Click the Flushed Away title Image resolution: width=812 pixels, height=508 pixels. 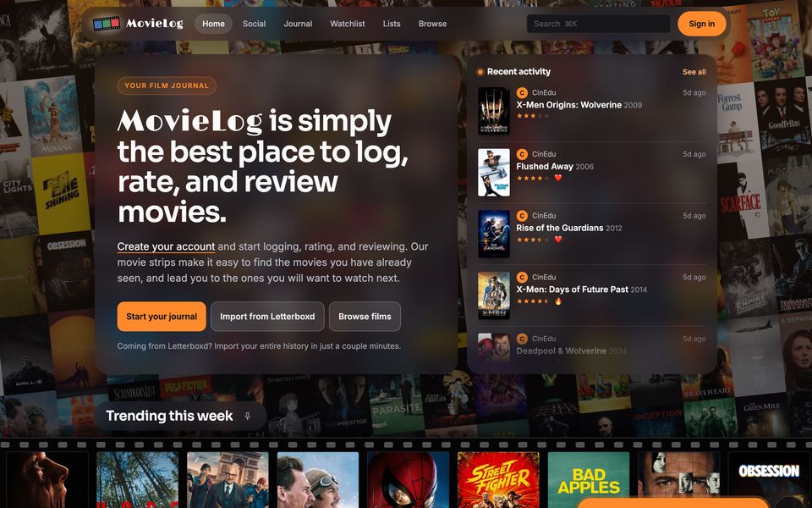544,167
